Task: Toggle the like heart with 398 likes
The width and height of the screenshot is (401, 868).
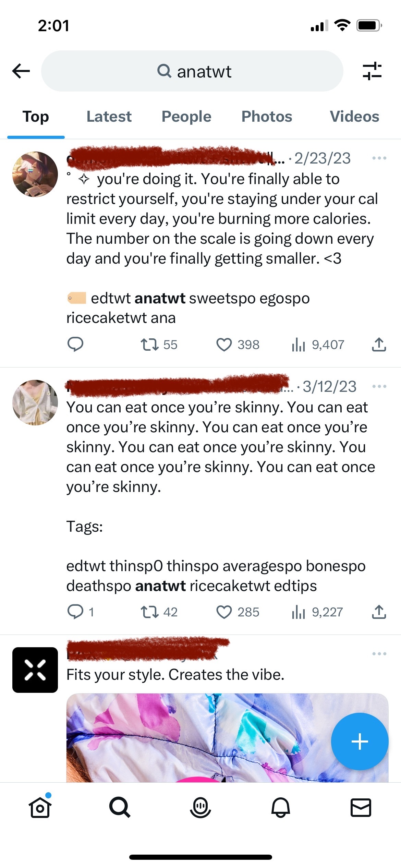Action: (x=224, y=345)
